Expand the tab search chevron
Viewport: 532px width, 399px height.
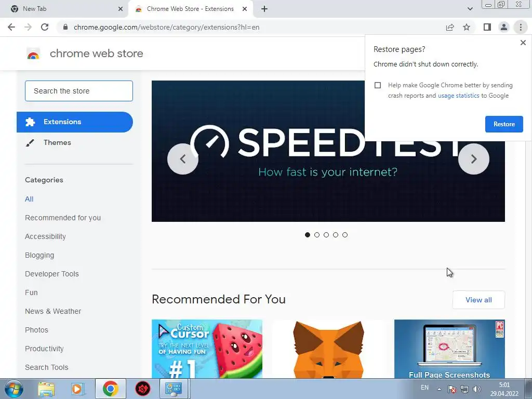470,9
